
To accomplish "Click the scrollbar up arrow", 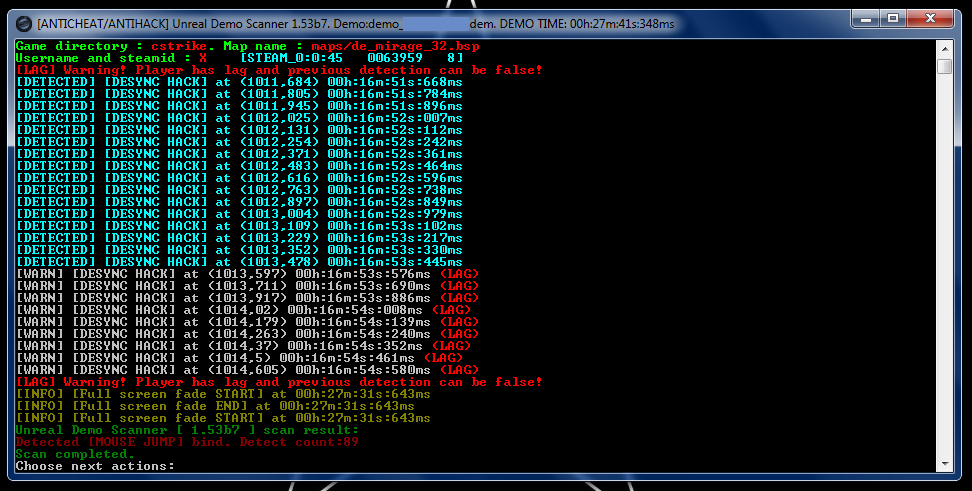I will [x=945, y=48].
